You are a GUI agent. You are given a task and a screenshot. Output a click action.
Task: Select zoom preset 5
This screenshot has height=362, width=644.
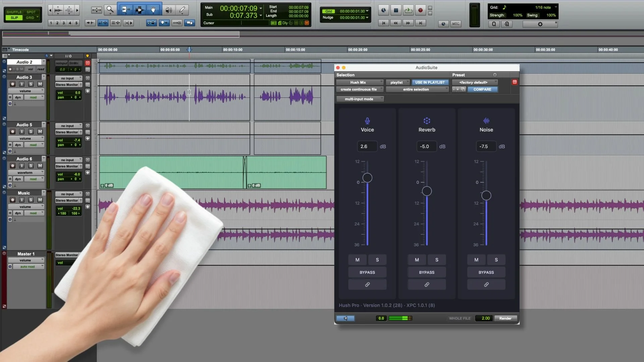coord(76,23)
